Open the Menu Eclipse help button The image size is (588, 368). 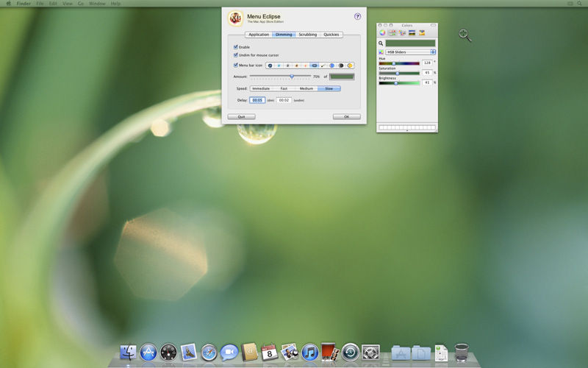[357, 16]
